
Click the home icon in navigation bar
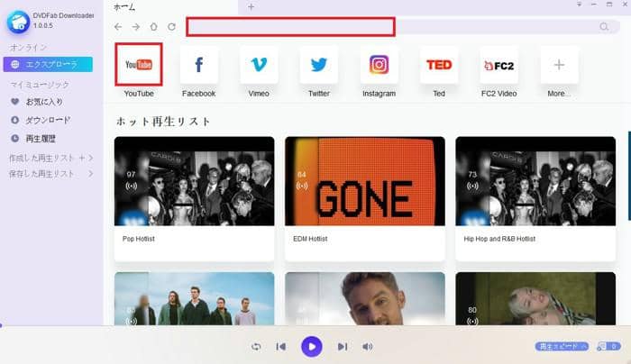coord(153,27)
